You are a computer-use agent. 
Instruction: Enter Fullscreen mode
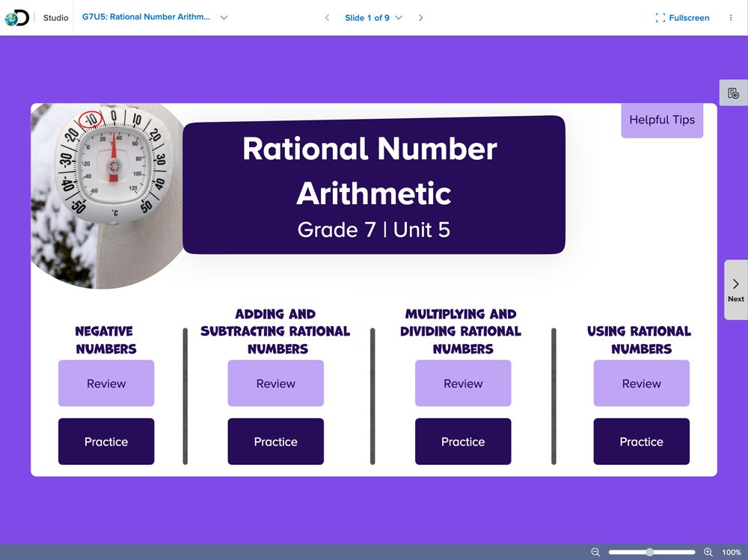[x=682, y=18]
